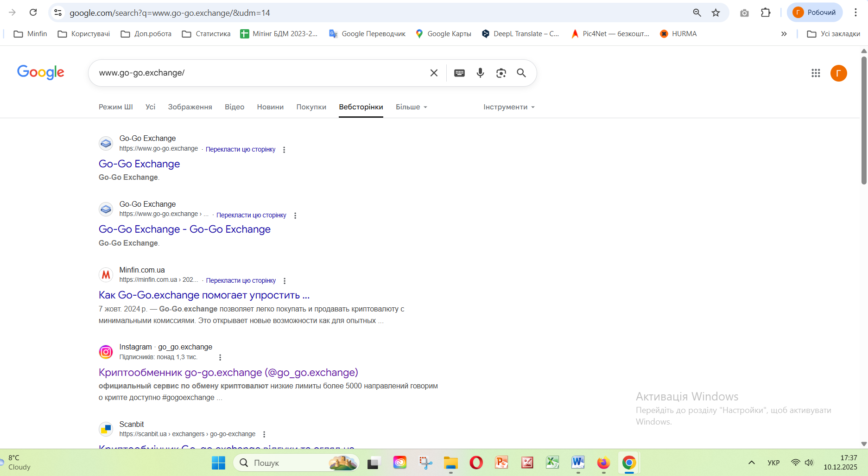Open the Статистика bookmarks folder

click(x=206, y=34)
